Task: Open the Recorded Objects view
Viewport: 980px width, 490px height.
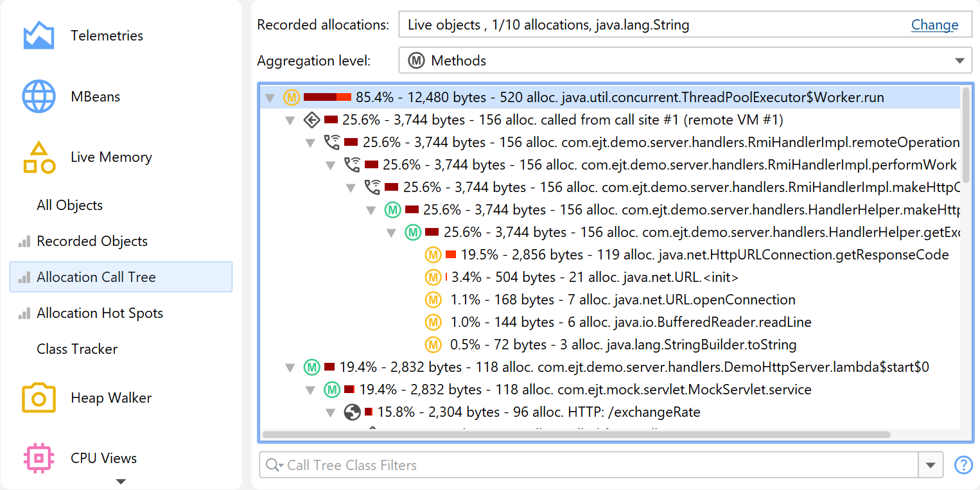Action: 92,241
